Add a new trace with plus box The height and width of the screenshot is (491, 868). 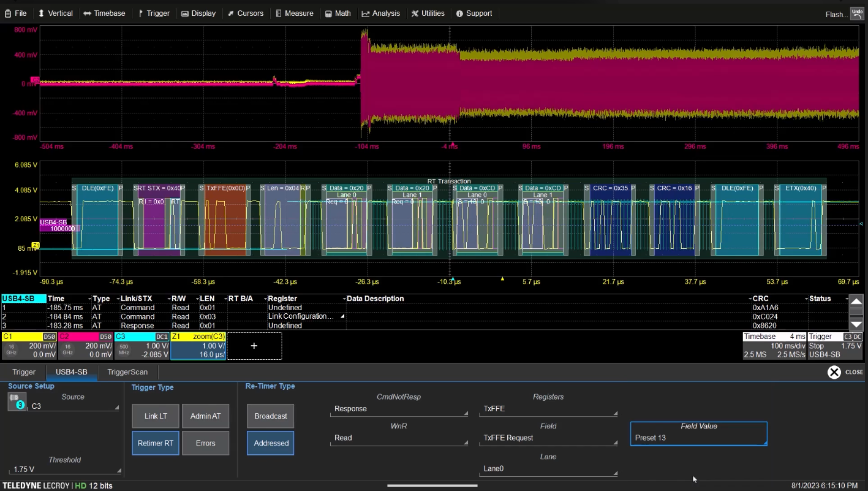[x=254, y=346]
